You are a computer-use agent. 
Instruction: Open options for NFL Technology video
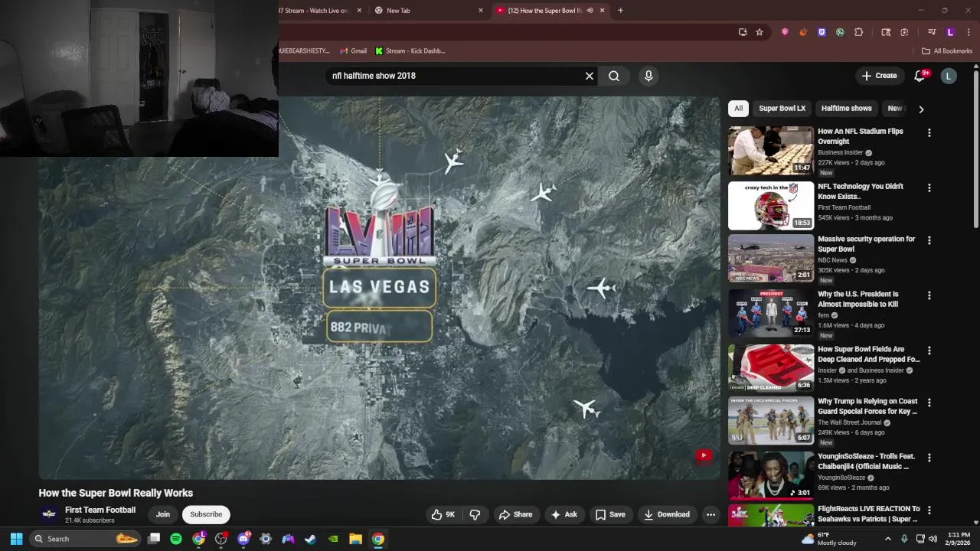pos(929,188)
